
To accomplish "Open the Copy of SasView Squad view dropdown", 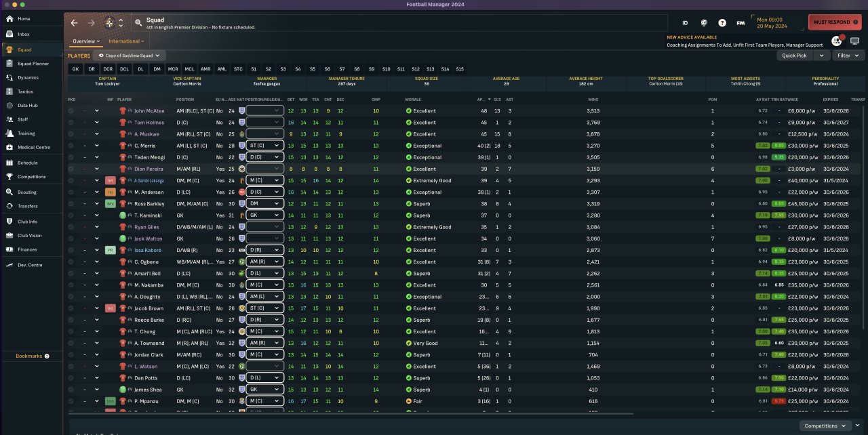I will click(x=129, y=56).
